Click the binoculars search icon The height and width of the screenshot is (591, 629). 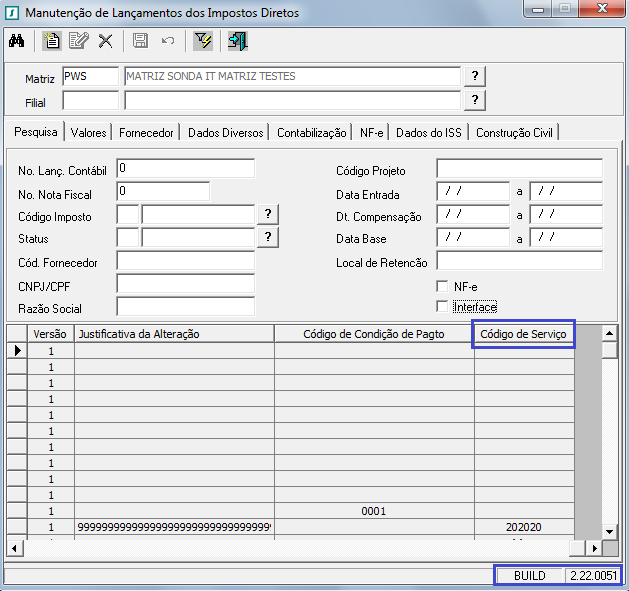[16, 41]
